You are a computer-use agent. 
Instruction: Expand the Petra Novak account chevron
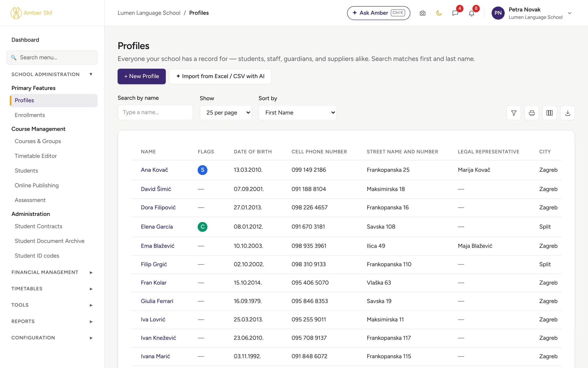point(570,13)
